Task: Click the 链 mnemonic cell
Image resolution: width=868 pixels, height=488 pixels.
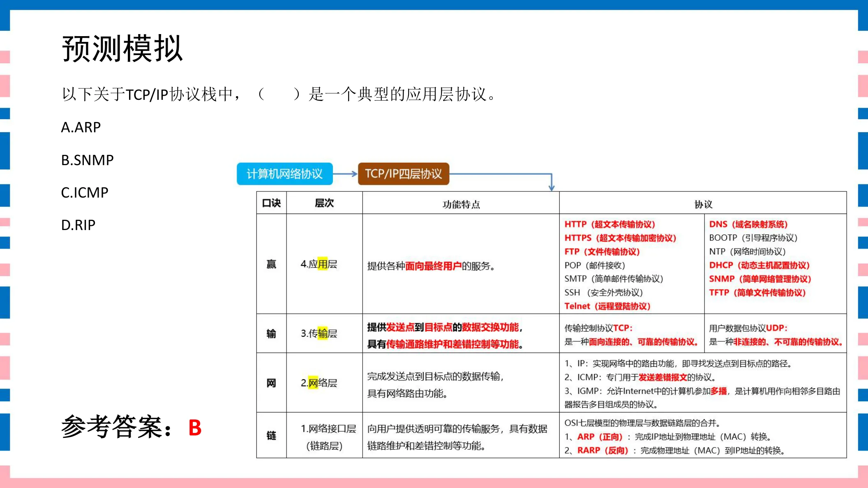Action: tap(271, 435)
